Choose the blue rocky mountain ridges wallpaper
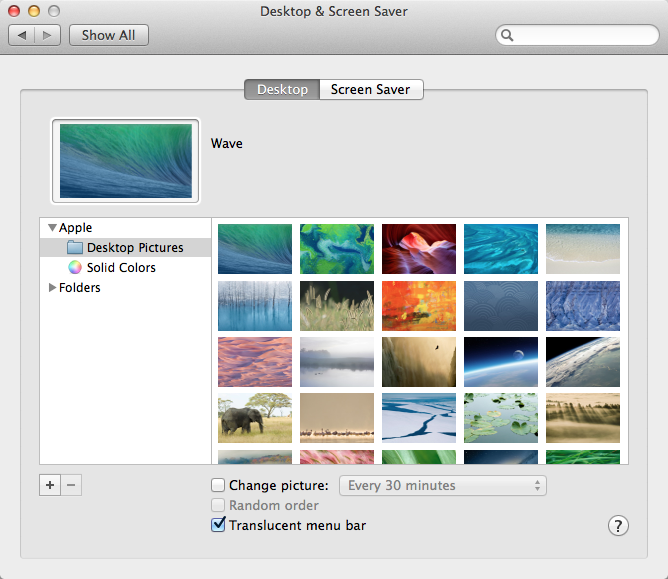The image size is (668, 579). pos(583,305)
